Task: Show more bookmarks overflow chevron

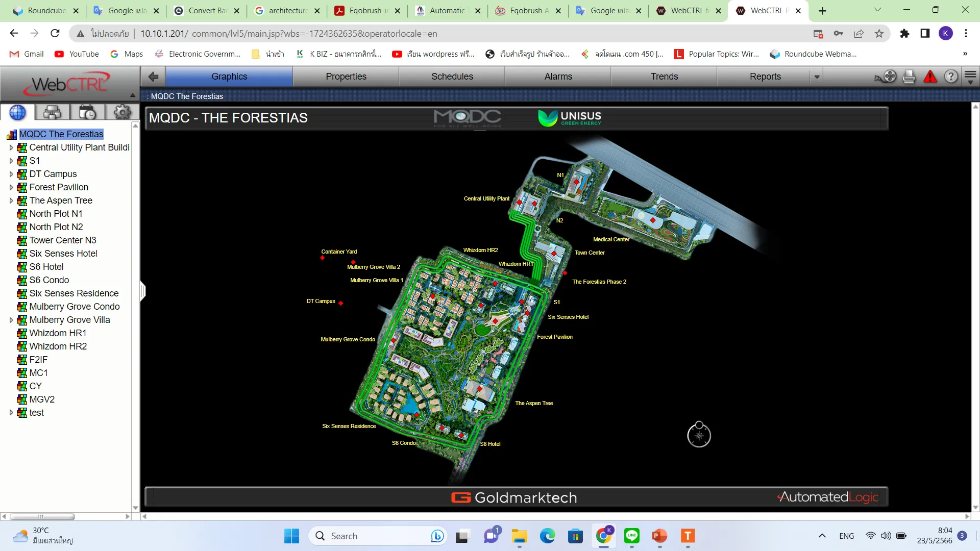Action: point(965,54)
